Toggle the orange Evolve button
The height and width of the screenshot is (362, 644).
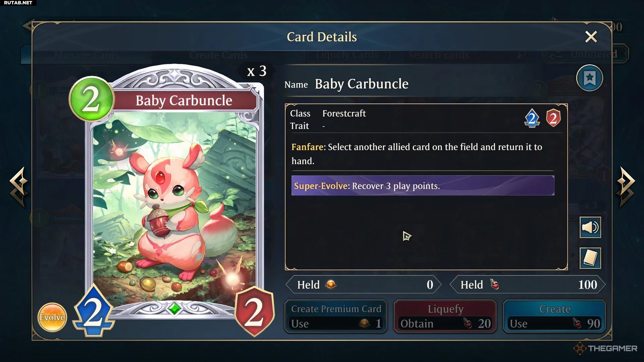point(52,317)
